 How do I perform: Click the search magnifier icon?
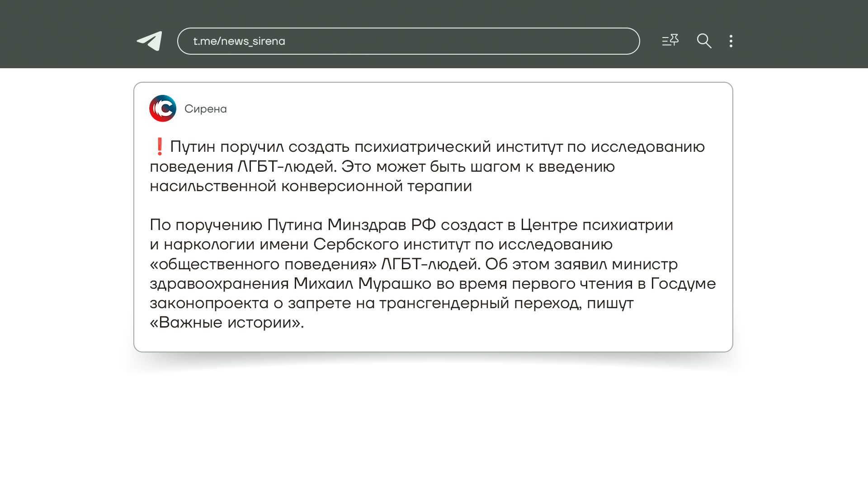pos(704,41)
